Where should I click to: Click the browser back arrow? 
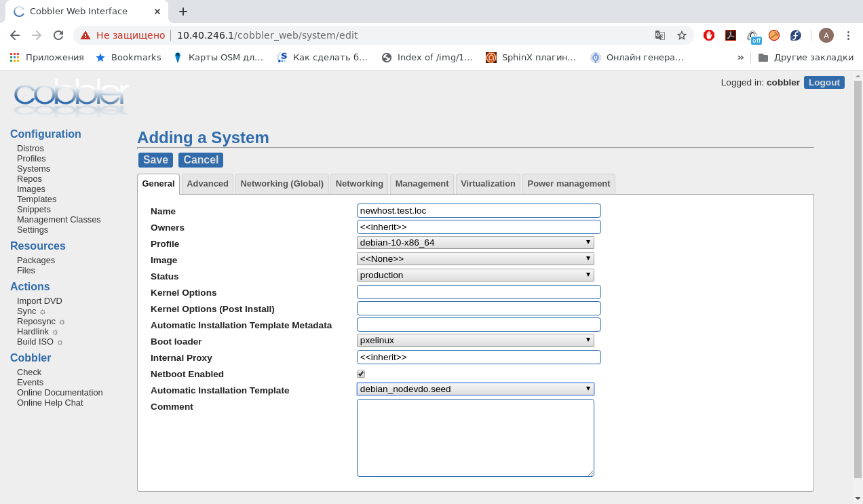pyautogui.click(x=15, y=35)
